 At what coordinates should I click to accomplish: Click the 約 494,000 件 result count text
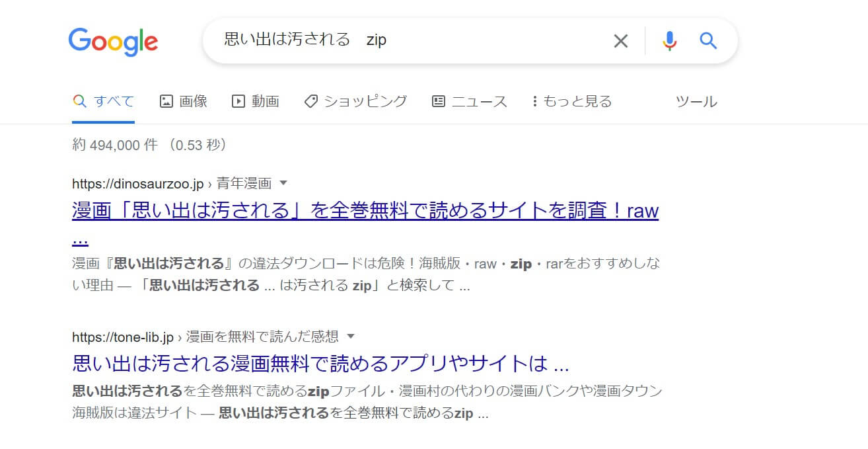pos(115,145)
